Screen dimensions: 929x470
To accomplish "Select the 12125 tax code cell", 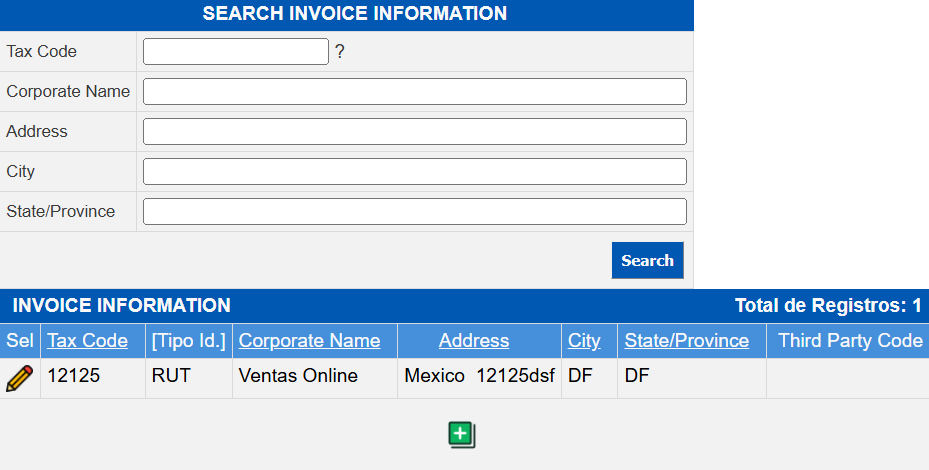I will click(x=74, y=377).
